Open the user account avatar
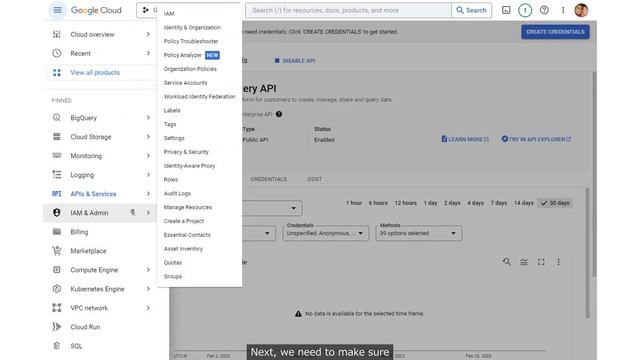 tap(581, 10)
